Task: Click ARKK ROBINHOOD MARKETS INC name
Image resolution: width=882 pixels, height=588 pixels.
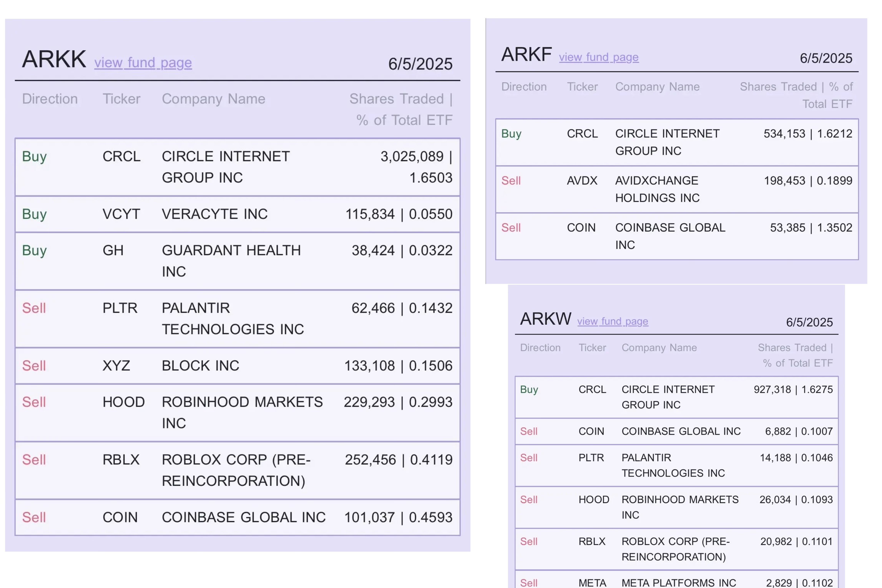Action: click(242, 413)
